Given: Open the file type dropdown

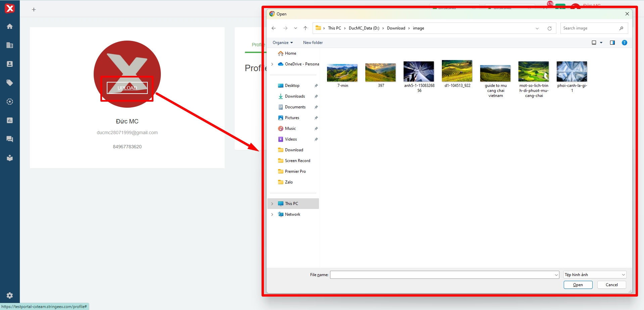Looking at the screenshot, I should tap(594, 275).
